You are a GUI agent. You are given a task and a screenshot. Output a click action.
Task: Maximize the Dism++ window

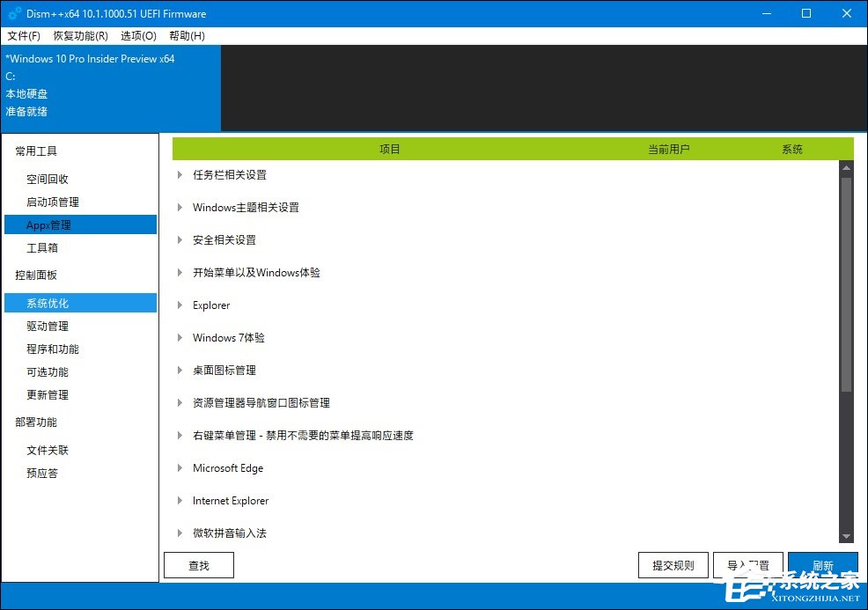[x=806, y=13]
